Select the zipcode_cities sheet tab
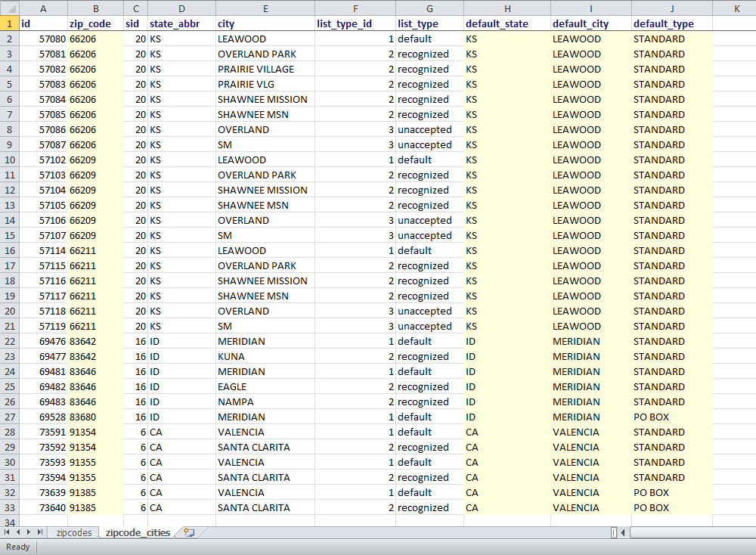The image size is (756, 555). coord(137,532)
